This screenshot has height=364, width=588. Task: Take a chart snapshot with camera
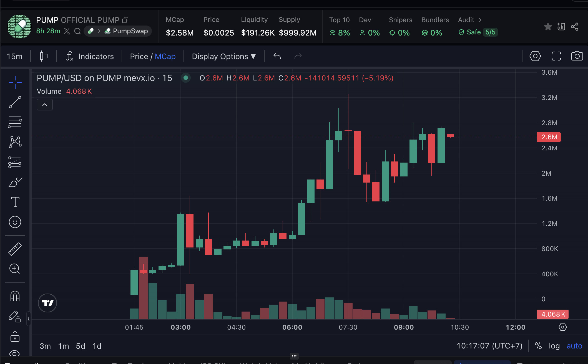click(x=577, y=56)
